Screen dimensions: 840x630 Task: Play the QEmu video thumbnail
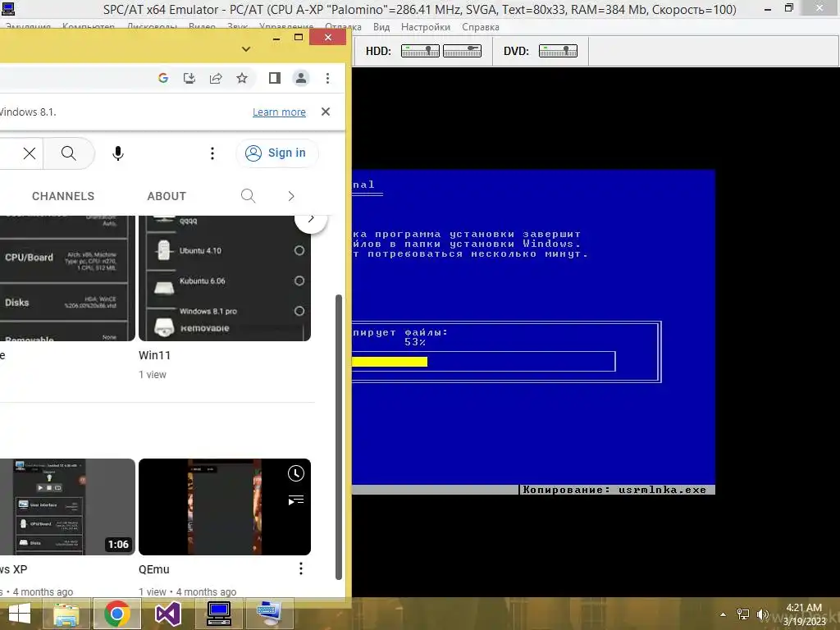[x=225, y=507]
